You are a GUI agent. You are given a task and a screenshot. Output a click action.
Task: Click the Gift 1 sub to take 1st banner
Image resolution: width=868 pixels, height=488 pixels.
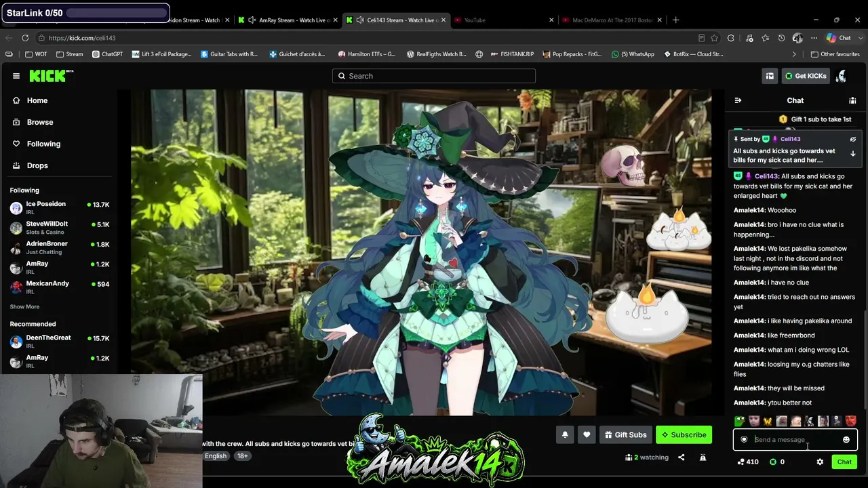tap(815, 119)
